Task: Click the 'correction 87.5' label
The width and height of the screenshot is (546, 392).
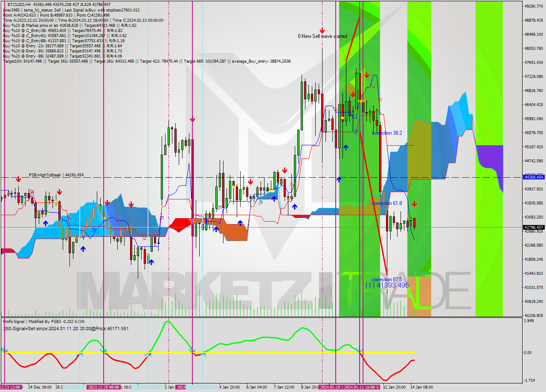Action: [386, 280]
